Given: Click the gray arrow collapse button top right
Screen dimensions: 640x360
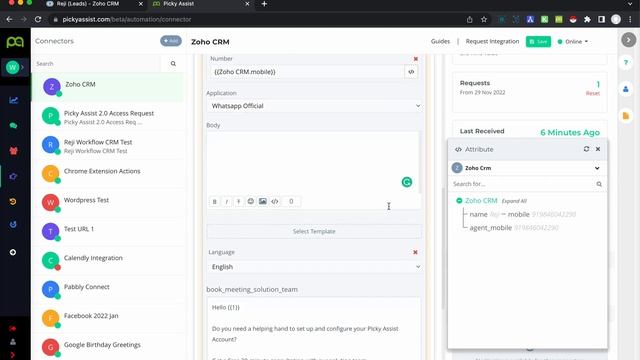Looking at the screenshot, I should pyautogui.click(x=629, y=40).
